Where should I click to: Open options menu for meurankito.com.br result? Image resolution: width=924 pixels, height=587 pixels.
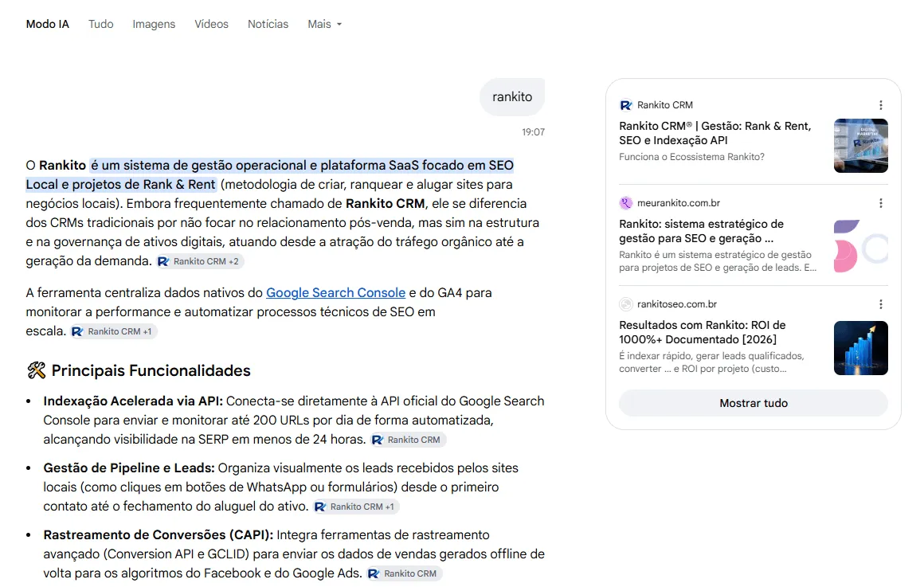coord(881,203)
